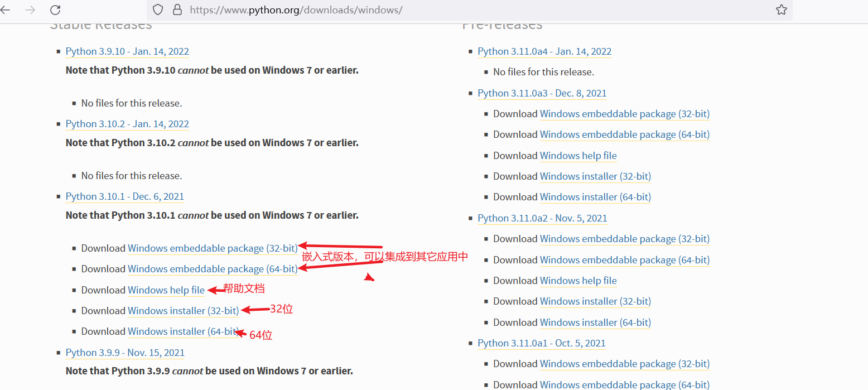Click 'No files for this release.' under Python 3.10.2
The width and height of the screenshot is (868, 390).
point(132,176)
